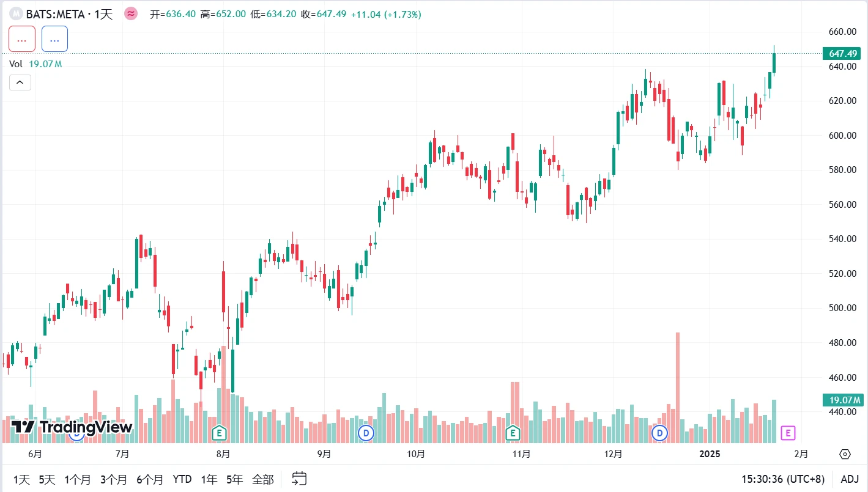
Task: Click the 高=652.00 high value
Action: tap(223, 14)
